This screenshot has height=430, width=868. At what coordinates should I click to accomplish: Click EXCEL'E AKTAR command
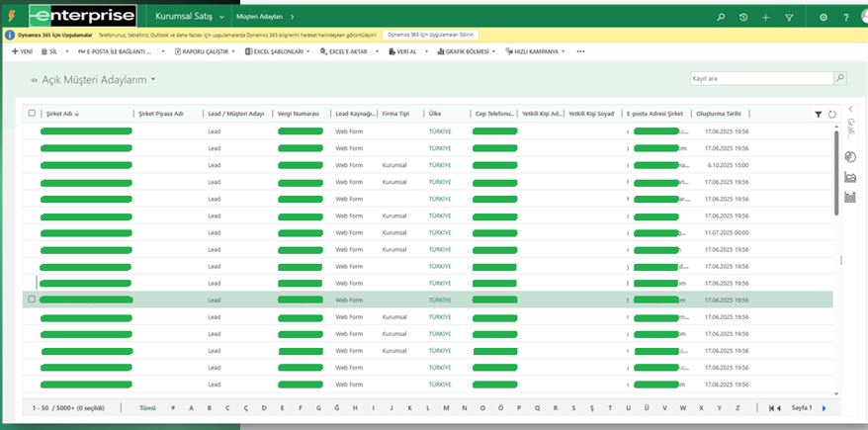pyautogui.click(x=343, y=51)
